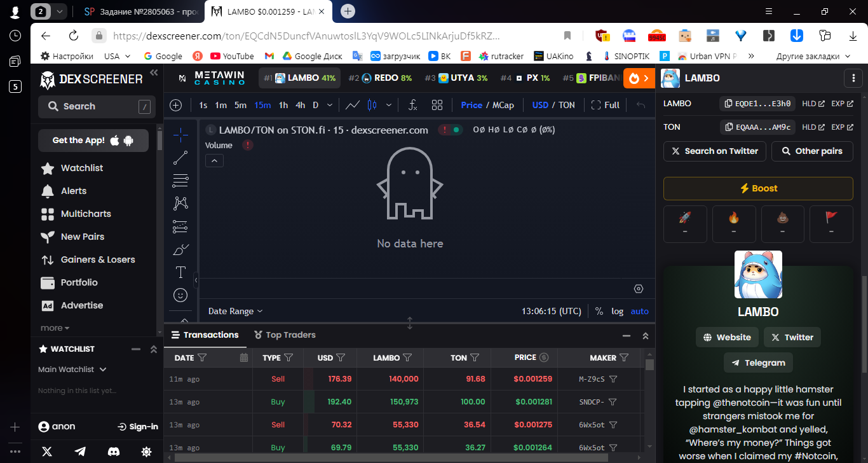This screenshot has width=868, height=463.
Task: Select the crosshair cursor drawing tool
Action: tap(180, 134)
